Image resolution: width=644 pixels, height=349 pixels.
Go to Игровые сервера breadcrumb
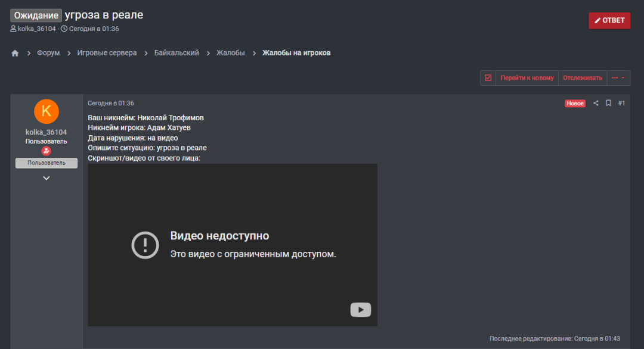coord(107,53)
